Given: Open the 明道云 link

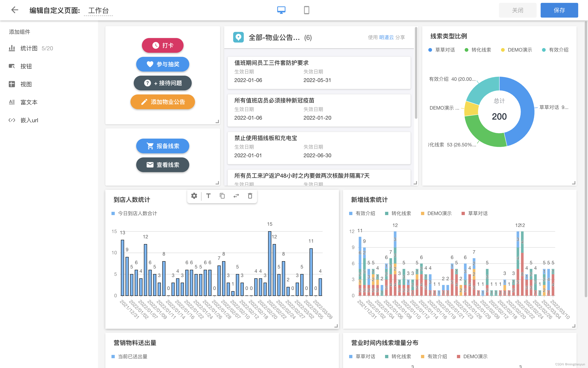Looking at the screenshot, I should click(x=386, y=37).
